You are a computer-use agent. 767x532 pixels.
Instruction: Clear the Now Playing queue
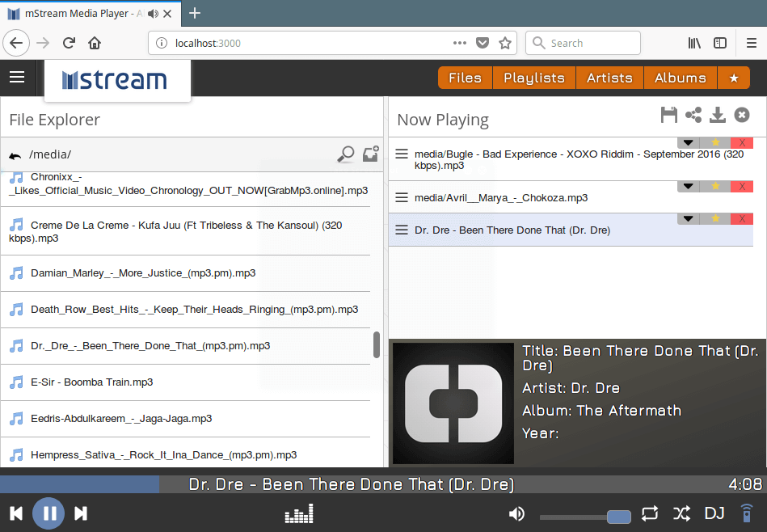point(742,115)
